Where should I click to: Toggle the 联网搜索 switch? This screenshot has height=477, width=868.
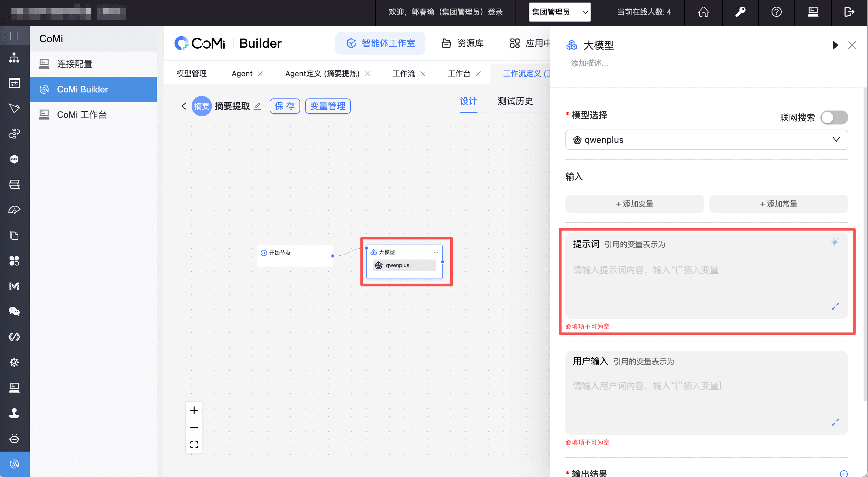[834, 118]
